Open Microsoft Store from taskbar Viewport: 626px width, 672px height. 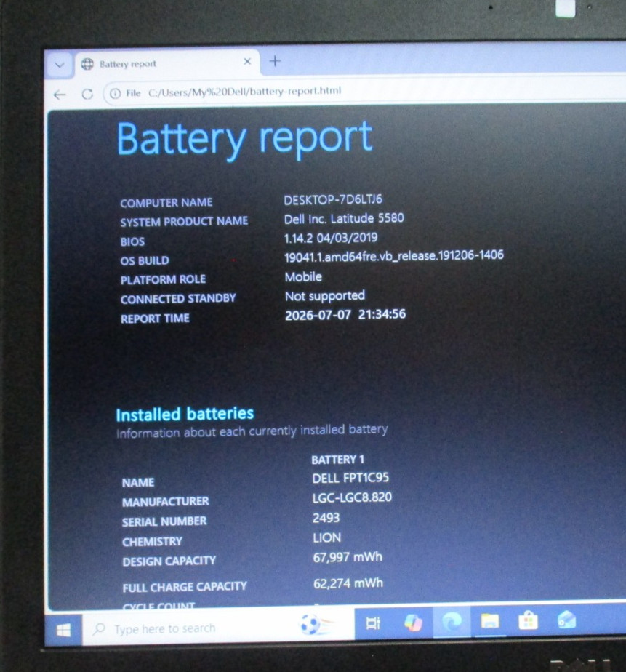click(528, 620)
